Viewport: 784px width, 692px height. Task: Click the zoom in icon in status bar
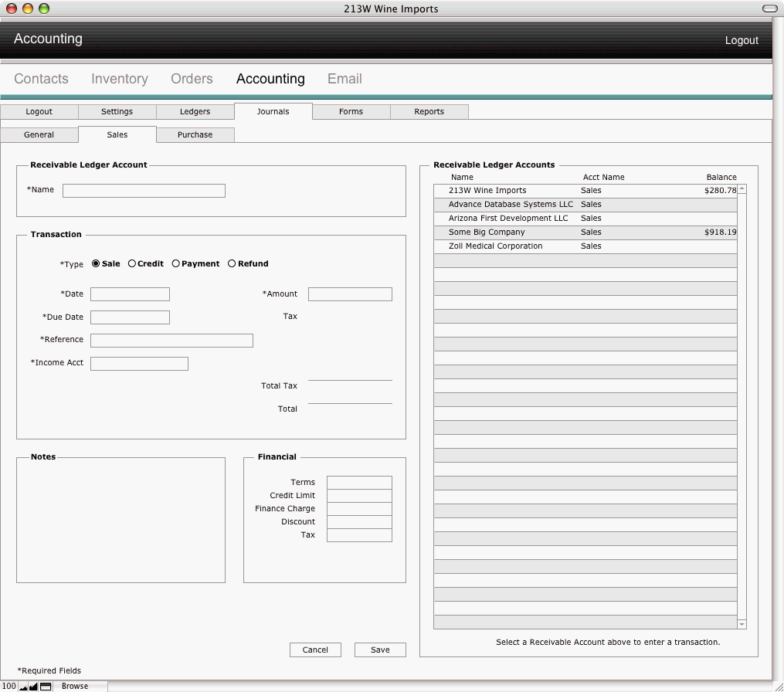click(x=33, y=687)
